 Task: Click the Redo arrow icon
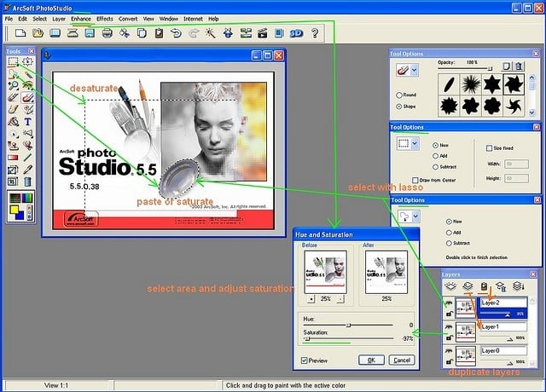[194, 33]
